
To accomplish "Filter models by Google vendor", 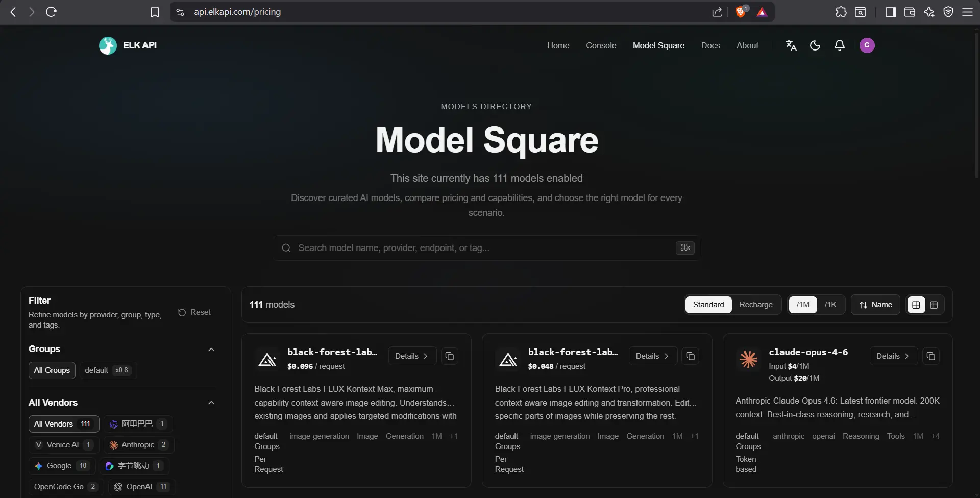I will pos(62,466).
